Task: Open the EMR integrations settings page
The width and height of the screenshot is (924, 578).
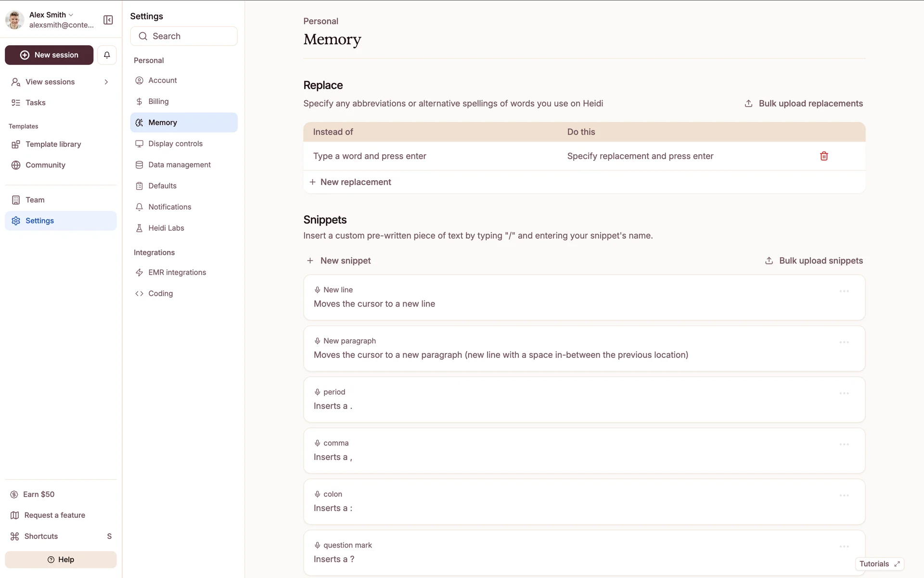Action: [x=177, y=272]
